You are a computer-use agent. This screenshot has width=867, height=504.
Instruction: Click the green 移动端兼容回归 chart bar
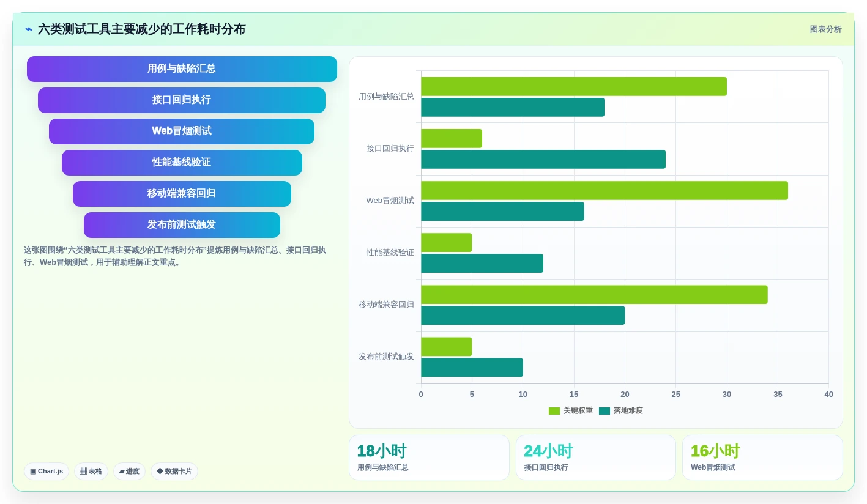point(594,294)
